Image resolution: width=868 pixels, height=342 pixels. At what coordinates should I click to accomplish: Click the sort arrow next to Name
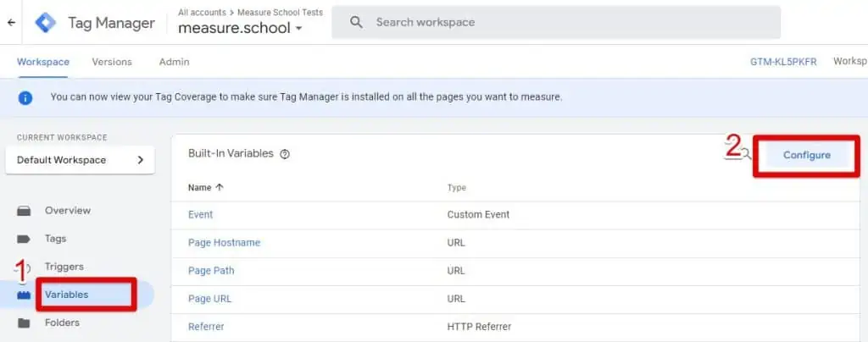[x=220, y=187]
